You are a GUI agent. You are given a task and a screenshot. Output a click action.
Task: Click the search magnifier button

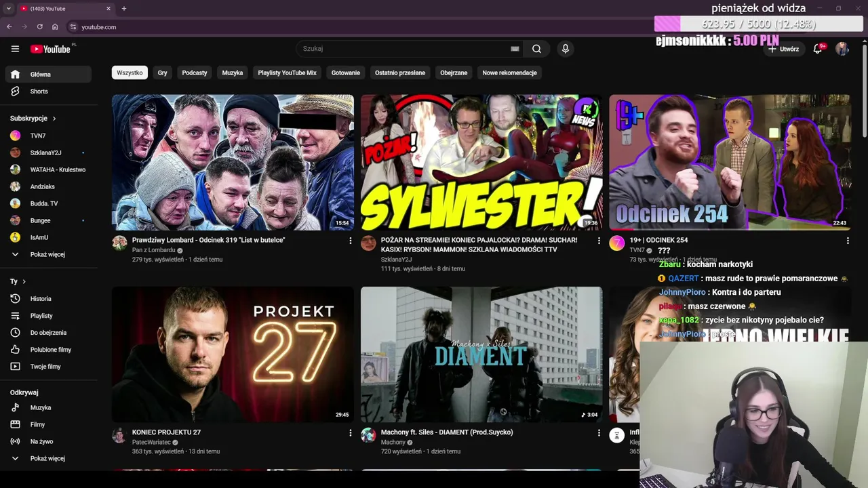[x=536, y=49]
